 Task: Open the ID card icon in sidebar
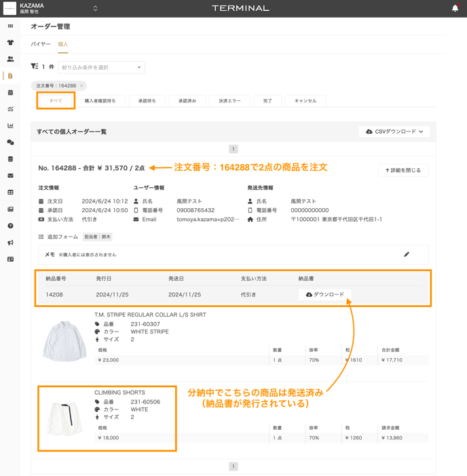point(10,259)
